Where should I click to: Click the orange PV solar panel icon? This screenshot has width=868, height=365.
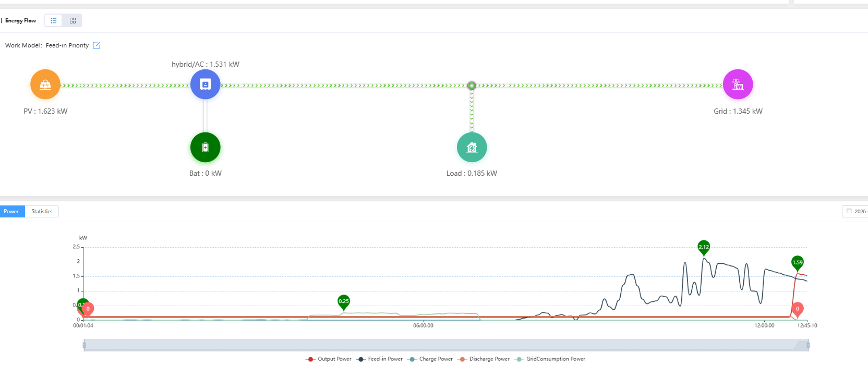45,84
